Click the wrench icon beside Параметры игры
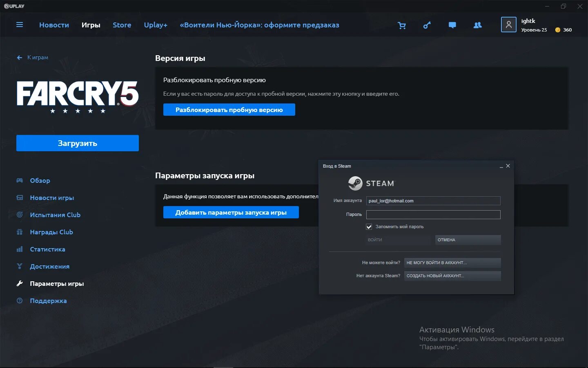 click(20, 283)
